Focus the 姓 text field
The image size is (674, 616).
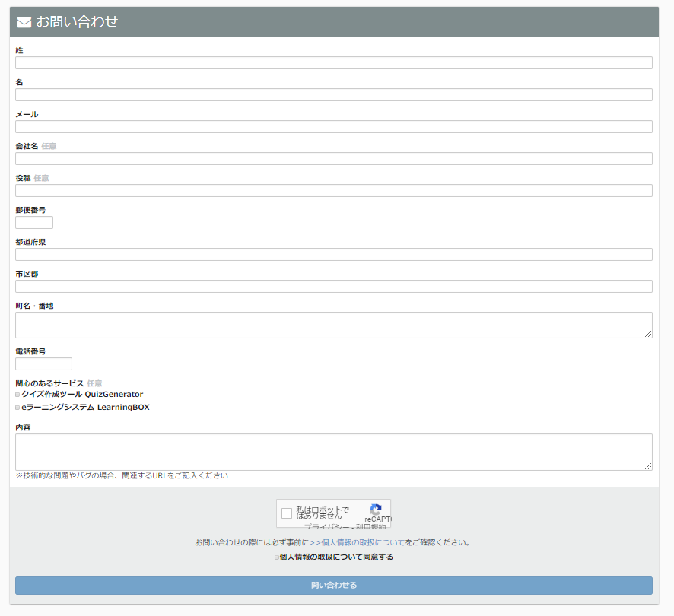pos(333,62)
